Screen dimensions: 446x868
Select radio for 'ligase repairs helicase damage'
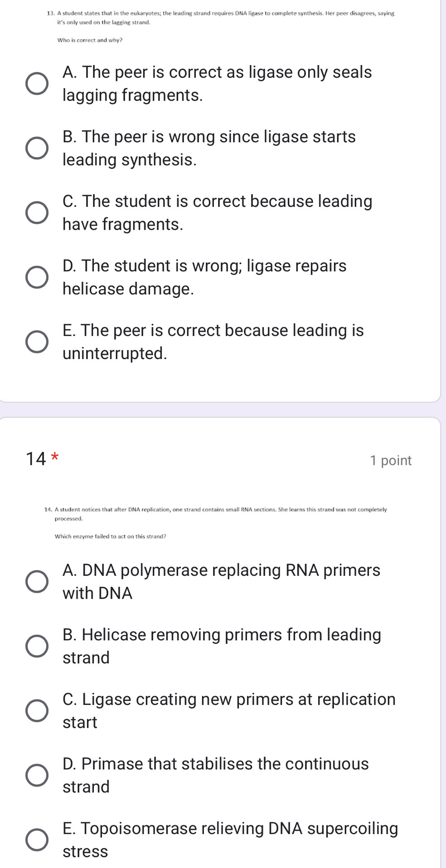(37, 278)
